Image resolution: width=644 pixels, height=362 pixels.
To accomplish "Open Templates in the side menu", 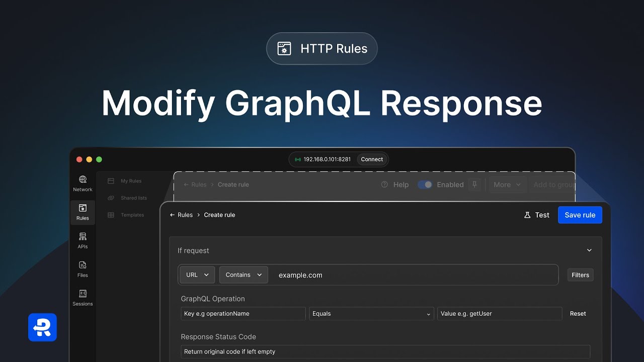I will (132, 215).
